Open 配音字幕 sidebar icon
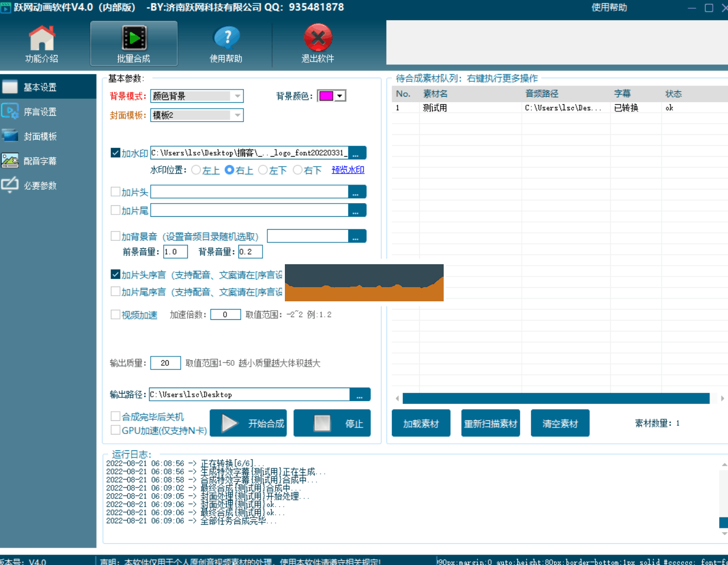 10,160
